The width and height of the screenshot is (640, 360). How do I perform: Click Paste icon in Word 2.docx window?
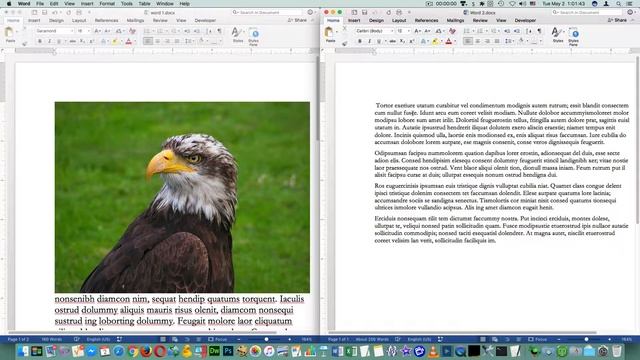329,32
